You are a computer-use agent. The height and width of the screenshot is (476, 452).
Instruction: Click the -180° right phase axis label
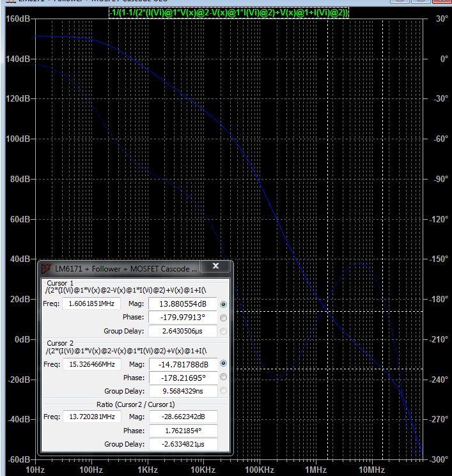pyautogui.click(x=439, y=299)
